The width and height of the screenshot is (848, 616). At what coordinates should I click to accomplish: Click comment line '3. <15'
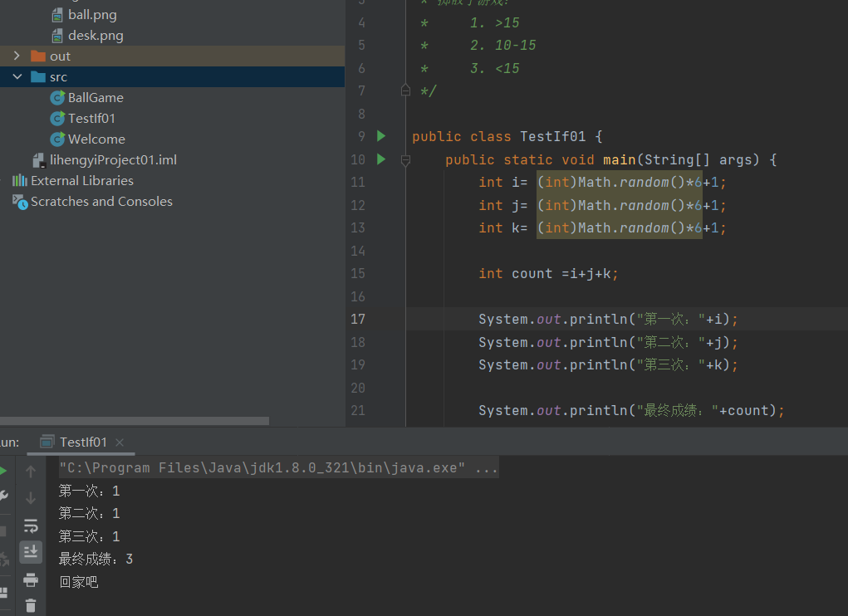[495, 69]
